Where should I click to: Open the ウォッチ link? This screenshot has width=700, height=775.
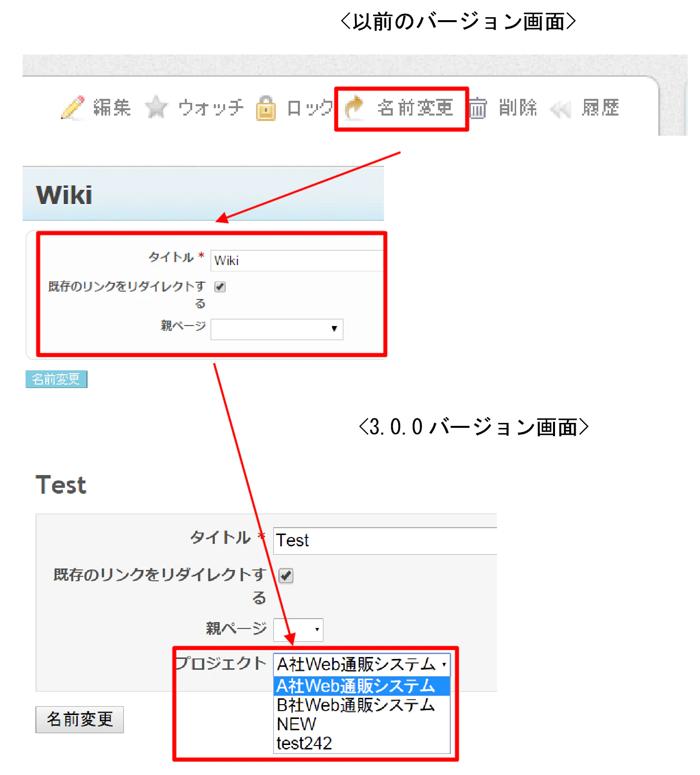[x=211, y=107]
